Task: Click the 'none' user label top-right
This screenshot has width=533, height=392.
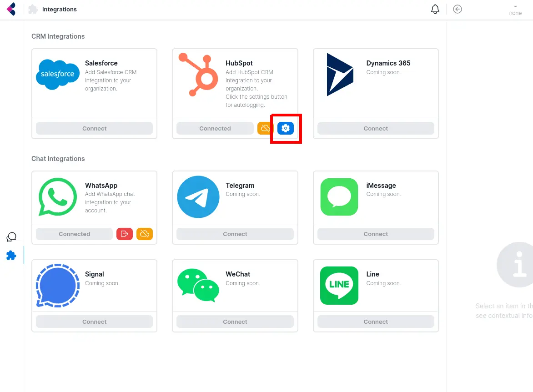Action: pyautogui.click(x=515, y=13)
